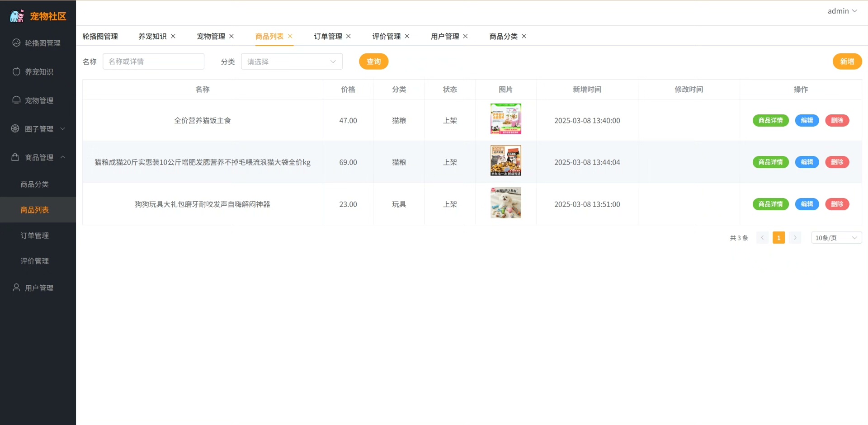
Task: Click the 新增 button
Action: click(x=847, y=61)
